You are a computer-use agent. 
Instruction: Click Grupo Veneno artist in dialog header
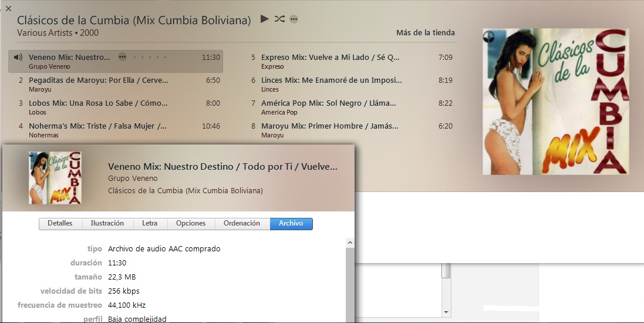point(133,179)
